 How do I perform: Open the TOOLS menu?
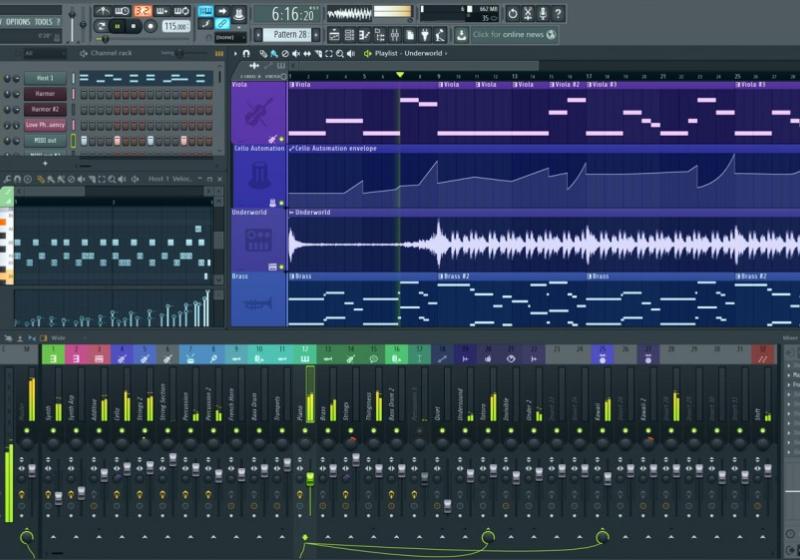tap(46, 21)
